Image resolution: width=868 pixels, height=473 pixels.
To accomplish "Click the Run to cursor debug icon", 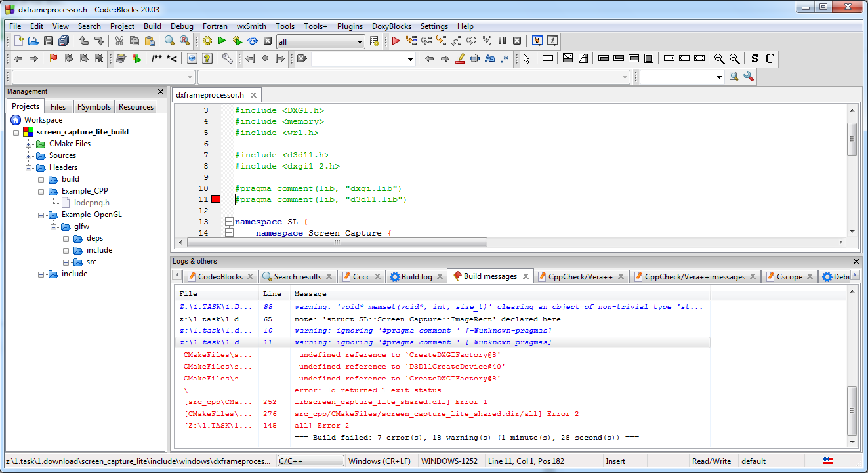I will click(x=411, y=41).
